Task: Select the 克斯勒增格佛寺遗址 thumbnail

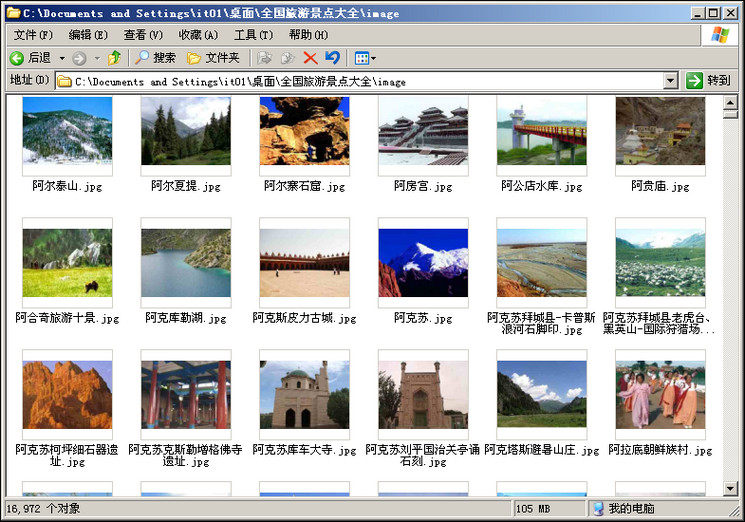Action: click(x=186, y=395)
